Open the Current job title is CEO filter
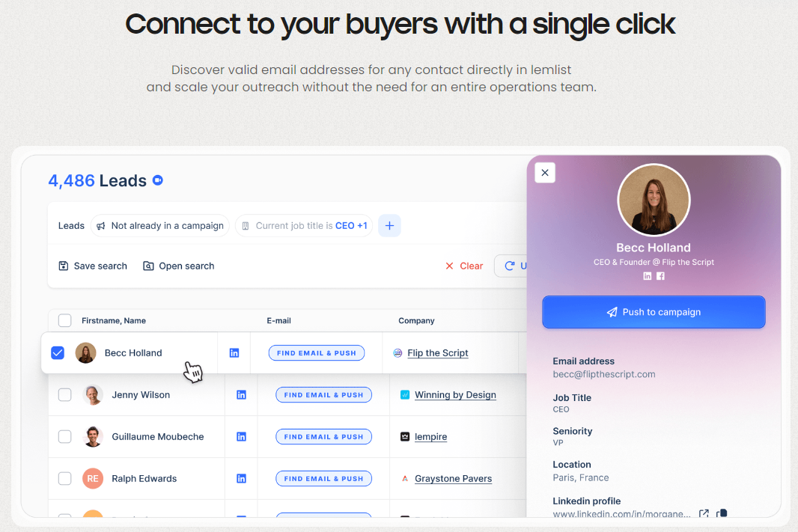Image resolution: width=798 pixels, height=532 pixels. [304, 226]
